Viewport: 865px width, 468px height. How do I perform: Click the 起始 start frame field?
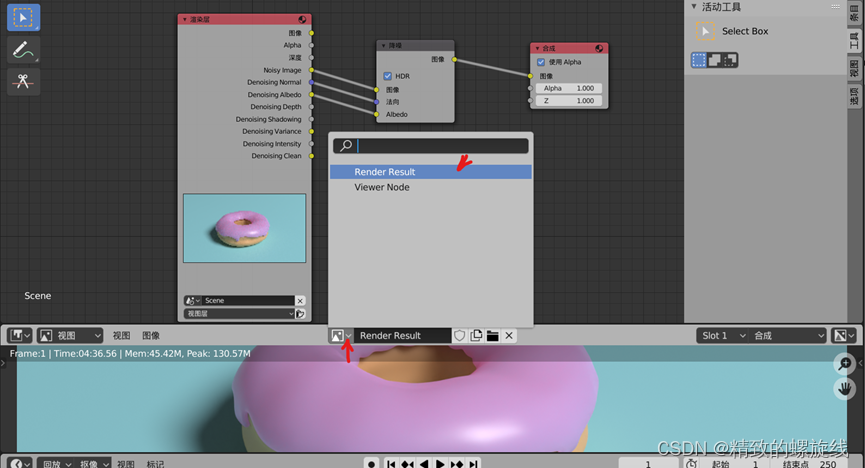736,464
